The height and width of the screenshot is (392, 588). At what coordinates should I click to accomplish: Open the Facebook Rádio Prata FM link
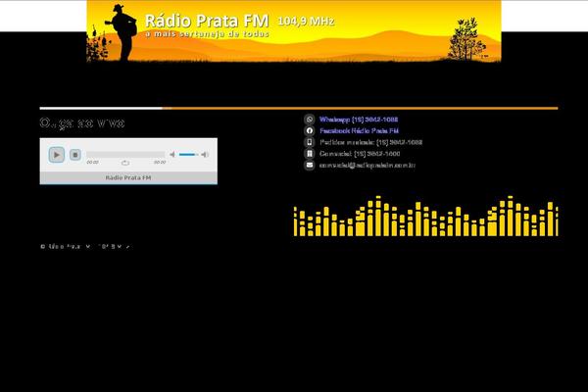[359, 130]
